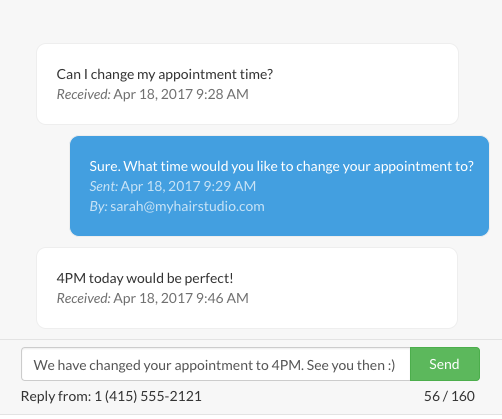This screenshot has width=502, height=419.
Task: Click the 1 (415) 555-2121 phone number
Action: 148,396
